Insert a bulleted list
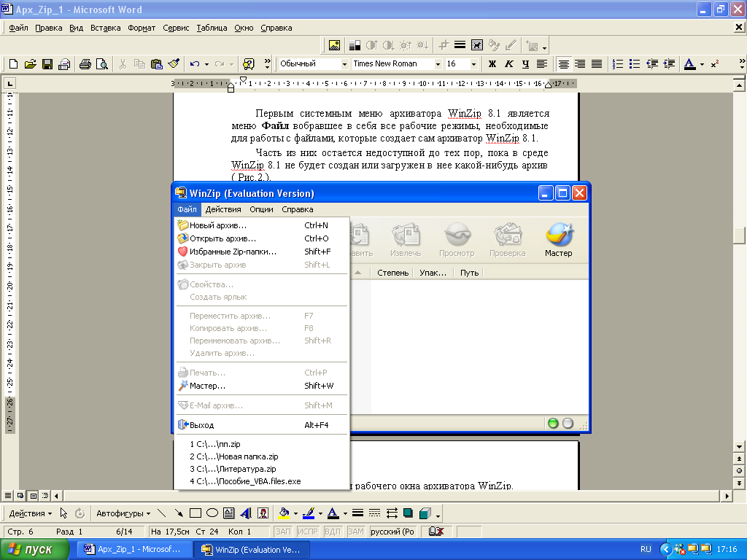The height and width of the screenshot is (560, 747). pos(635,64)
